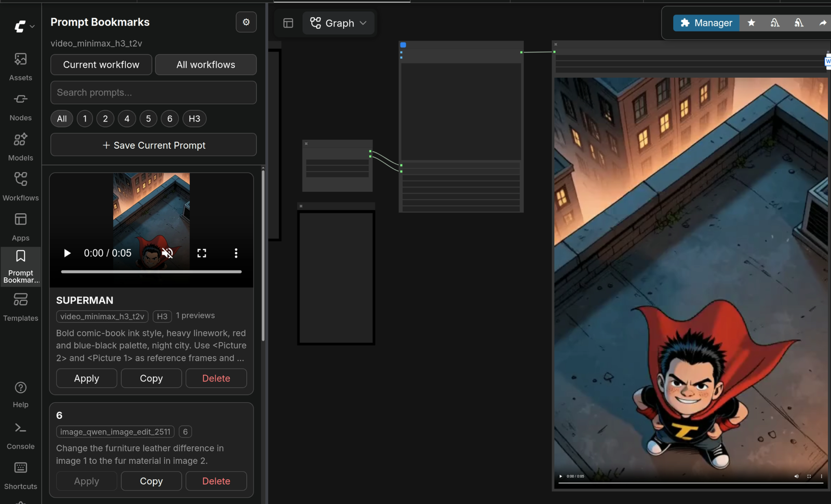This screenshot has width=831, height=504.
Task: Open the Help menu in sidebar
Action: click(20, 394)
